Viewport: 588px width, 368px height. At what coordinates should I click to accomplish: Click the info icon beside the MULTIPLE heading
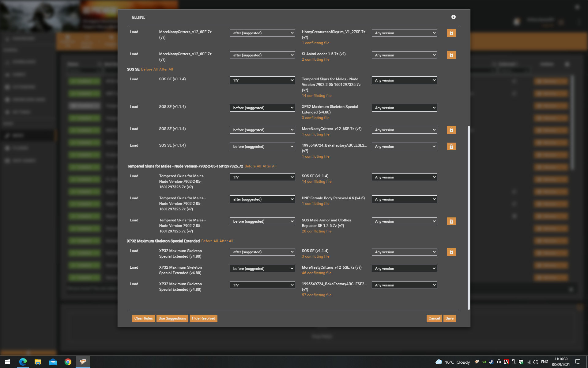coord(453,17)
